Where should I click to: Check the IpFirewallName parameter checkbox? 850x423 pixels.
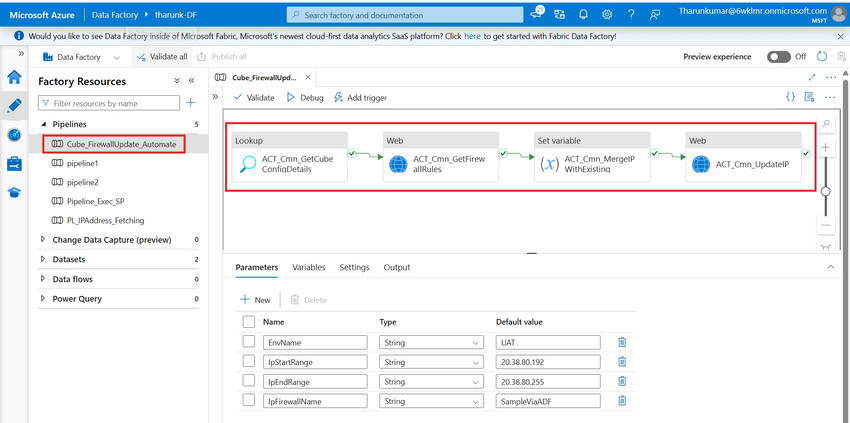pyautogui.click(x=249, y=401)
